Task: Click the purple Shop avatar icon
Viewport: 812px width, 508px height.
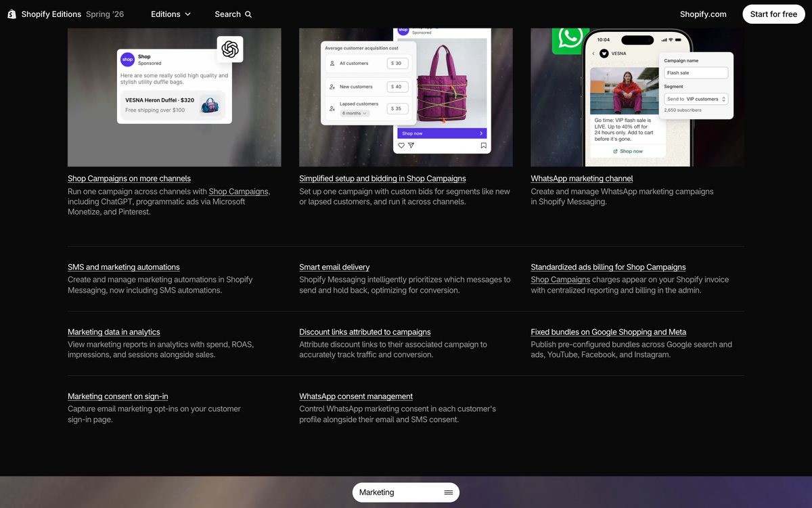Action: click(x=128, y=60)
